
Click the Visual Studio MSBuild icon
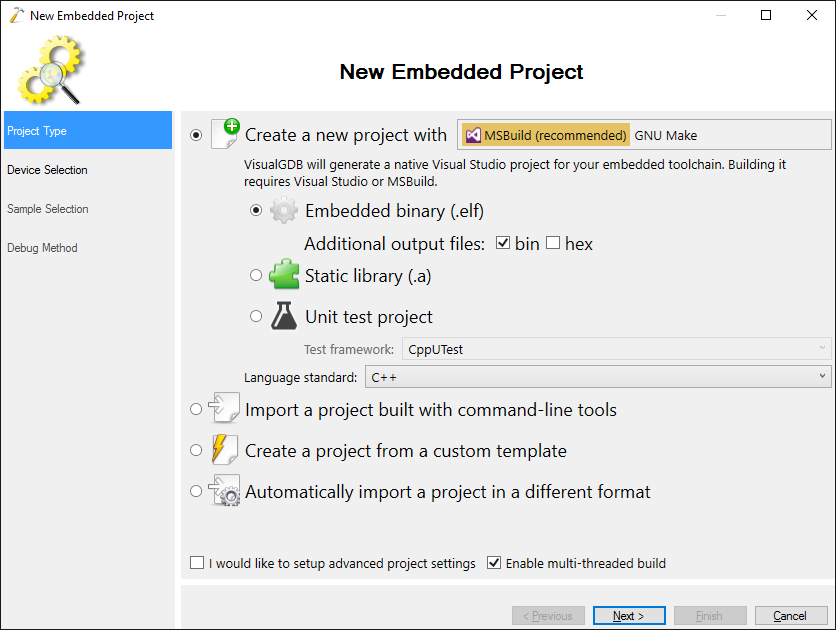(473, 135)
